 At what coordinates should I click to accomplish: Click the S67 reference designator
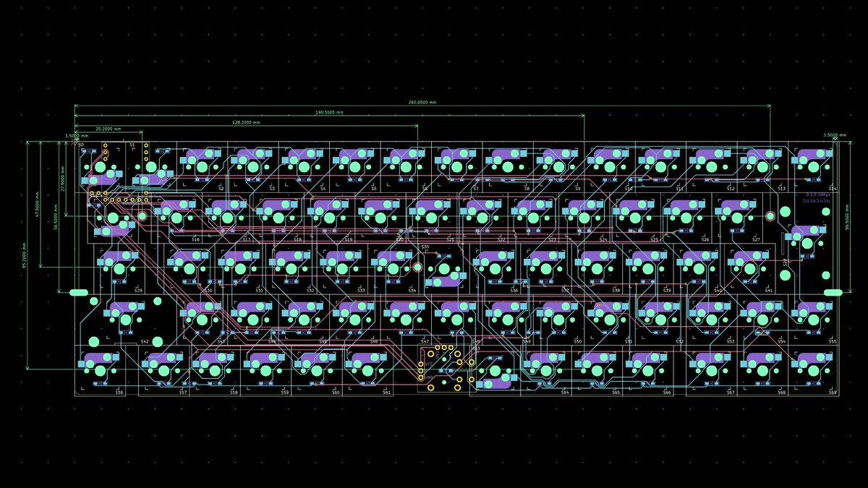(x=731, y=392)
